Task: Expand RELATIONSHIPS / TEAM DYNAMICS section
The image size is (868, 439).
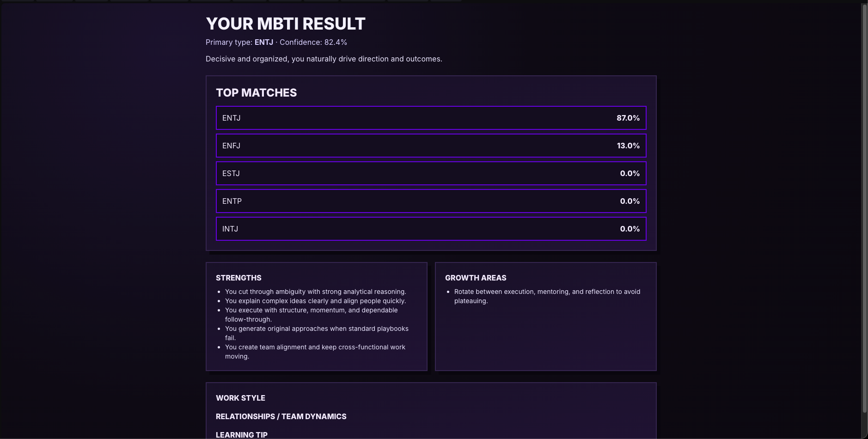Action: [x=281, y=416]
